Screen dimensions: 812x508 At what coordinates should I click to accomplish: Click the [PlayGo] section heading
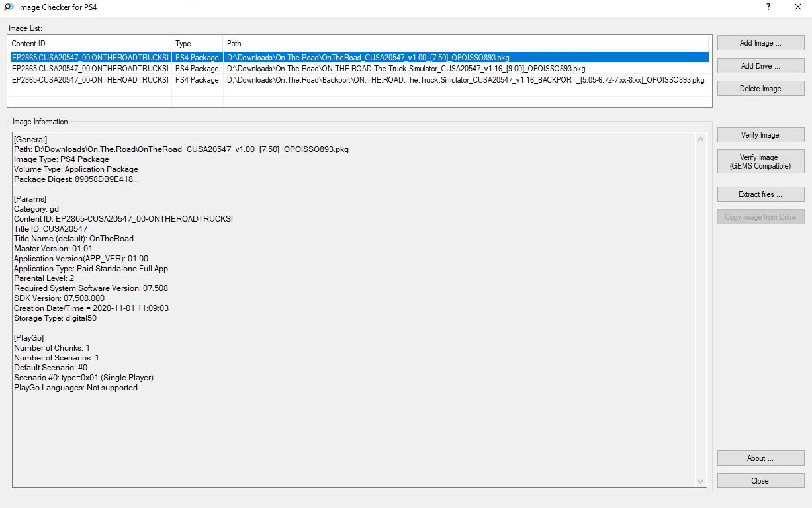point(29,338)
